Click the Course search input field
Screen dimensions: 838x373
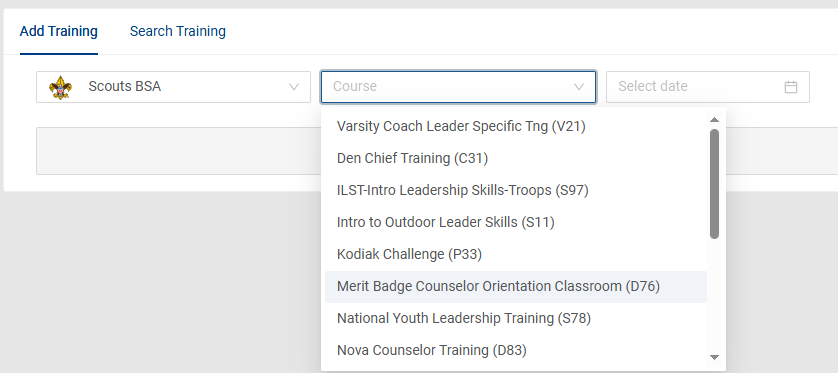coord(458,87)
